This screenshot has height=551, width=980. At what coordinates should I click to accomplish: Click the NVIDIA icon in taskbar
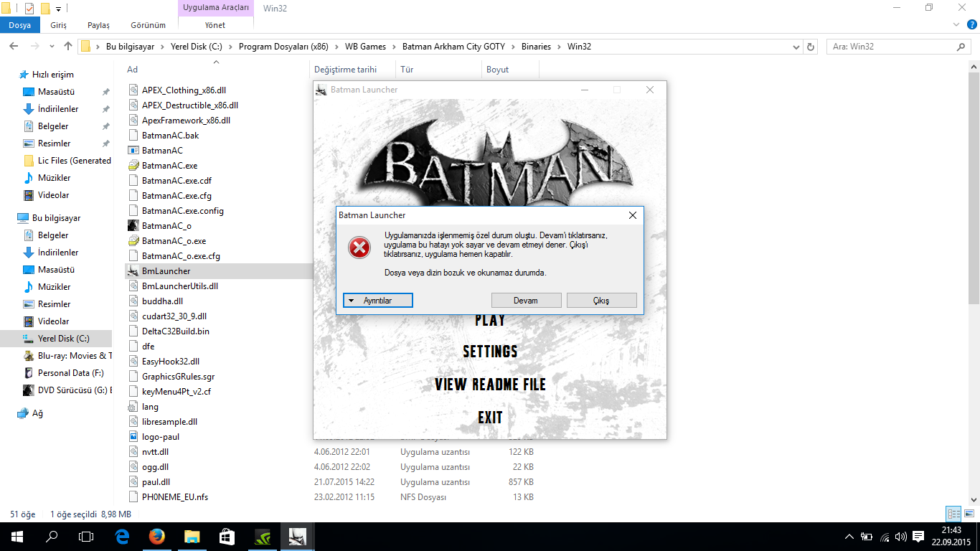(x=262, y=536)
